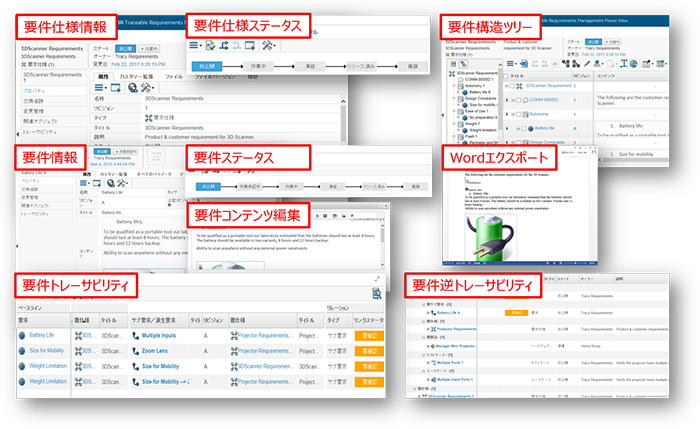
Task: Switch to the 属性 tab in 要件仕様情報 panel
Action: 104,77
